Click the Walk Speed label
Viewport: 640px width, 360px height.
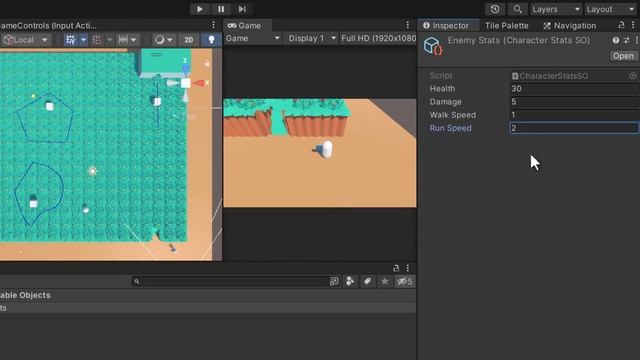tap(452, 115)
